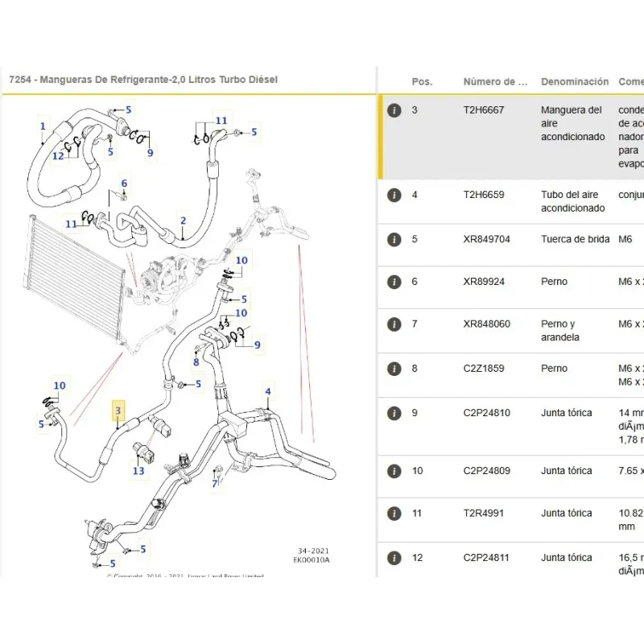Select part number C2P24809 in list
This screenshot has height=644, width=644.
pos(486,471)
